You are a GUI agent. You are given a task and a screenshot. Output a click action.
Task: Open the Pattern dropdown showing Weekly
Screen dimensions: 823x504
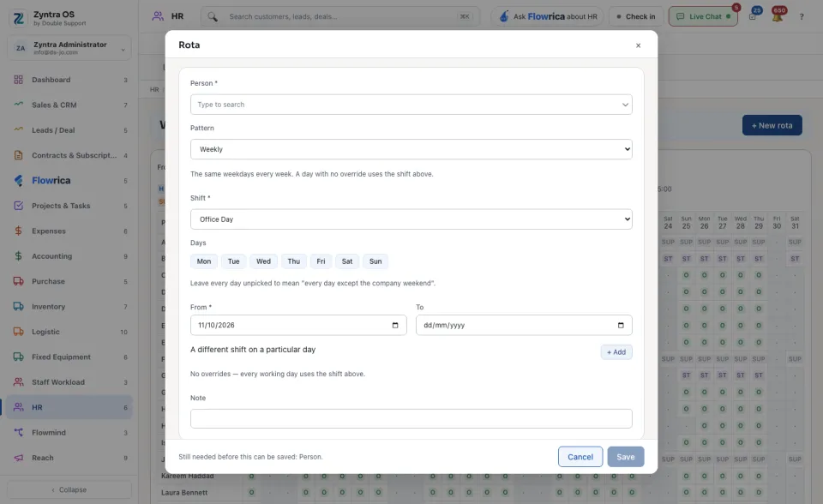click(x=411, y=149)
